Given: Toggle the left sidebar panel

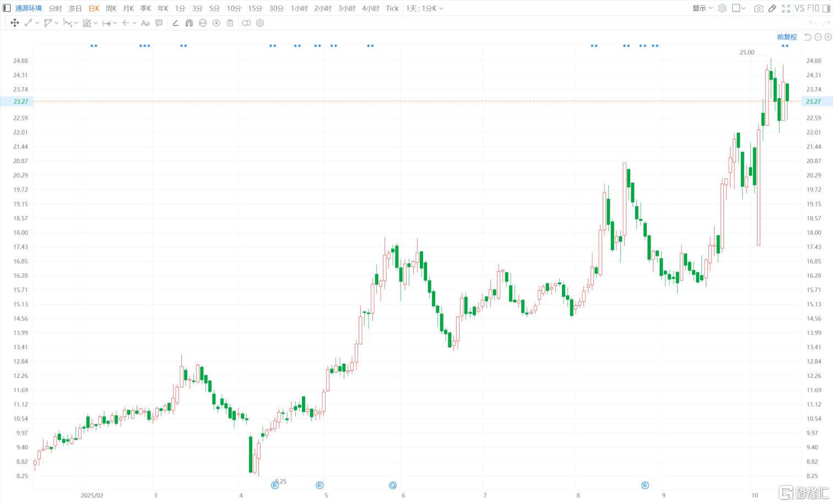Looking at the screenshot, I should [7, 8].
